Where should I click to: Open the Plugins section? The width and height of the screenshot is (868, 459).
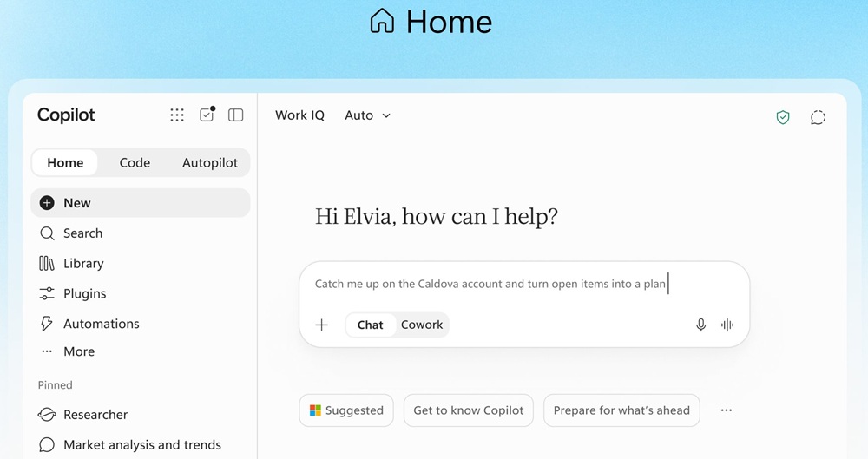click(x=140, y=293)
